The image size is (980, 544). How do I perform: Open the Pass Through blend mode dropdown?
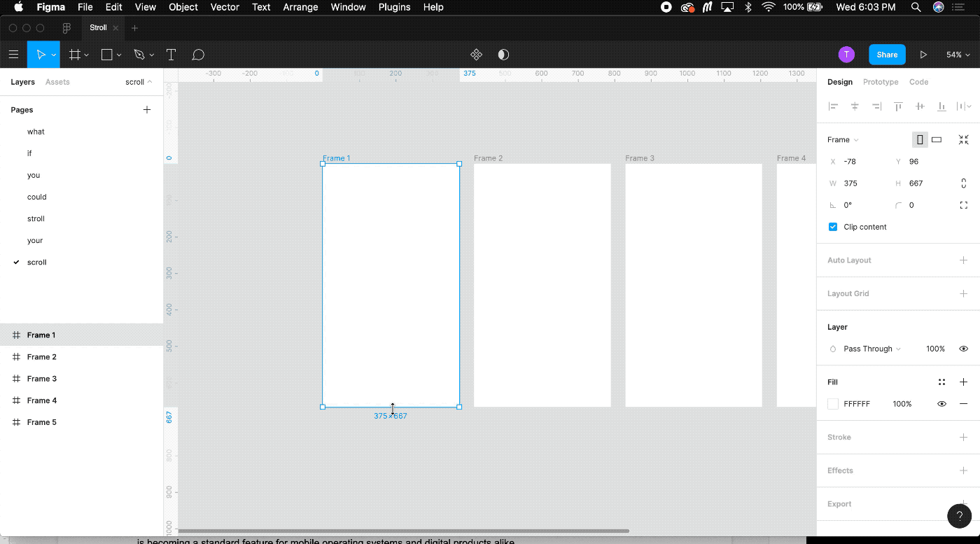click(871, 349)
